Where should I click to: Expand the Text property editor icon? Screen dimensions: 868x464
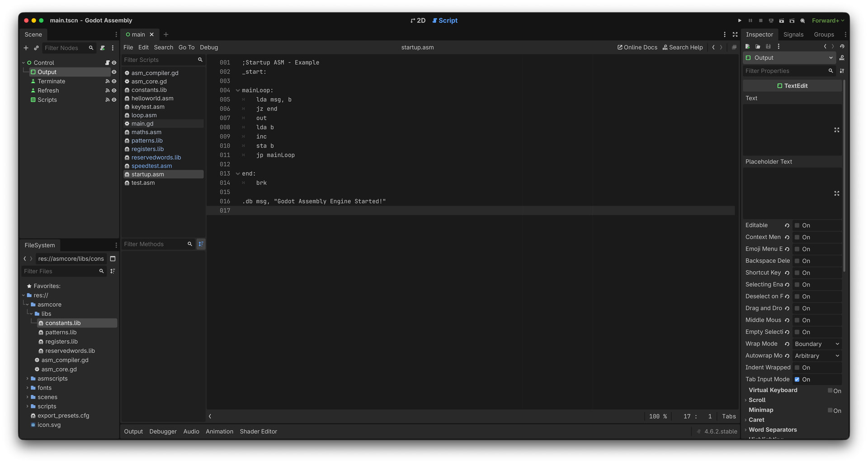tap(836, 130)
